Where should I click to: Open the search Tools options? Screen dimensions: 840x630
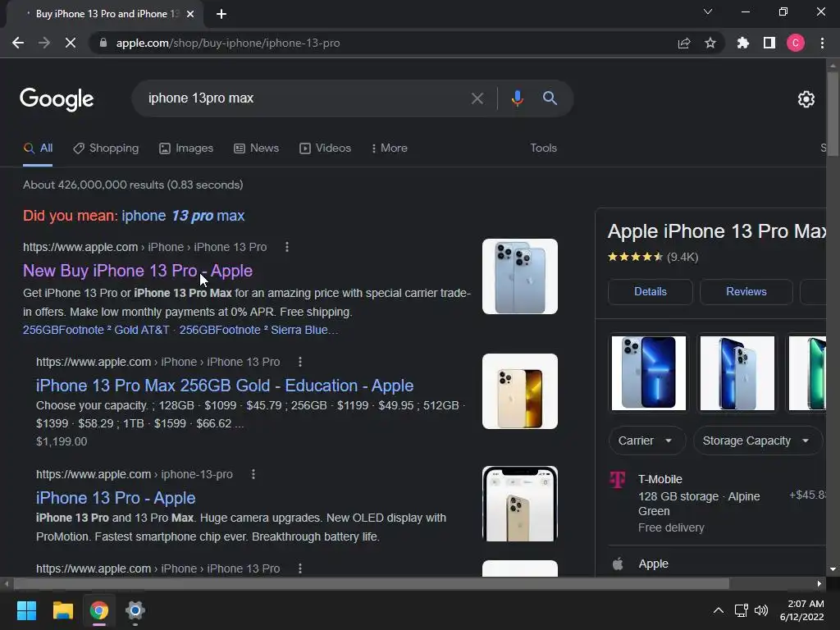(543, 148)
